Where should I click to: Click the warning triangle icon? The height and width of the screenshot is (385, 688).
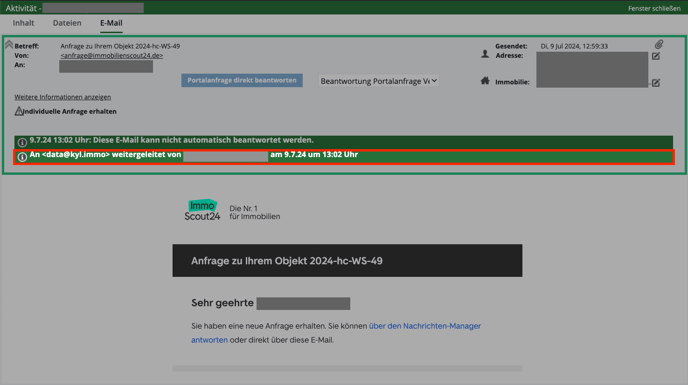[x=18, y=111]
